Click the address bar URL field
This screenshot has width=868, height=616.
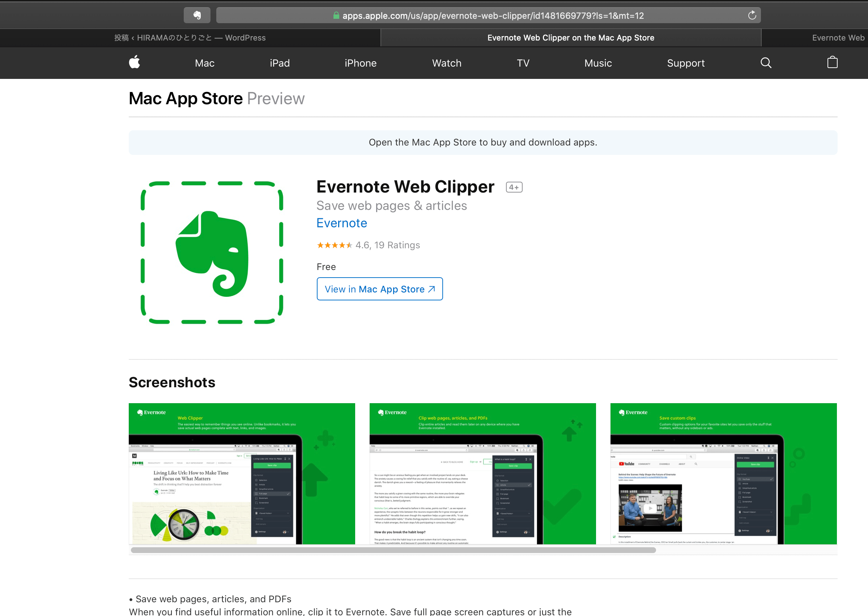[488, 16]
